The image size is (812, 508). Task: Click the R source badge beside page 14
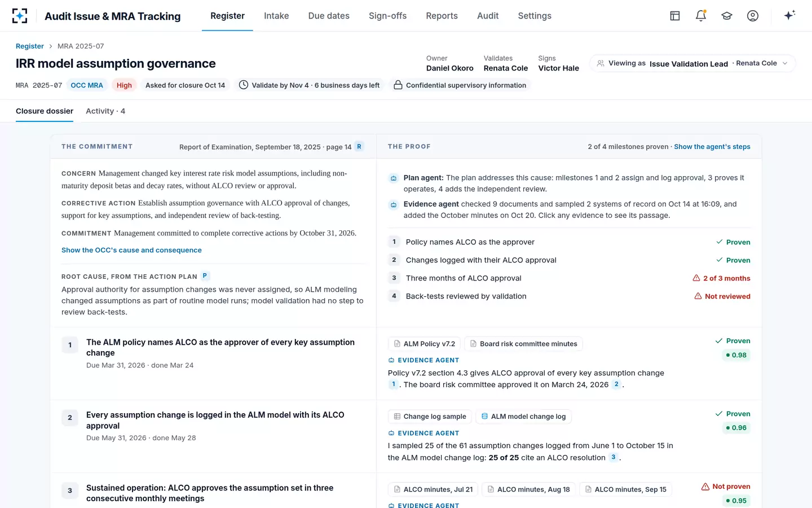pos(359,147)
